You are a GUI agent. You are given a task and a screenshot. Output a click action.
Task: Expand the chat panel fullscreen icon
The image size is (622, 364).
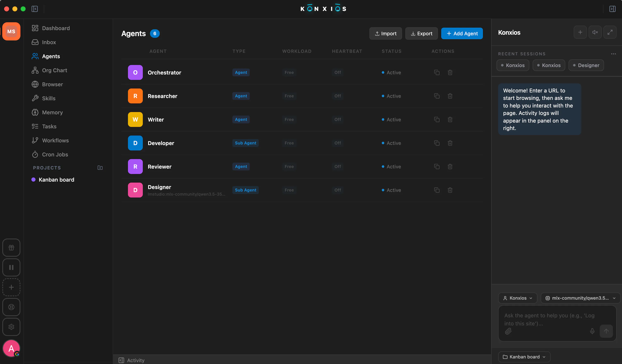point(610,32)
